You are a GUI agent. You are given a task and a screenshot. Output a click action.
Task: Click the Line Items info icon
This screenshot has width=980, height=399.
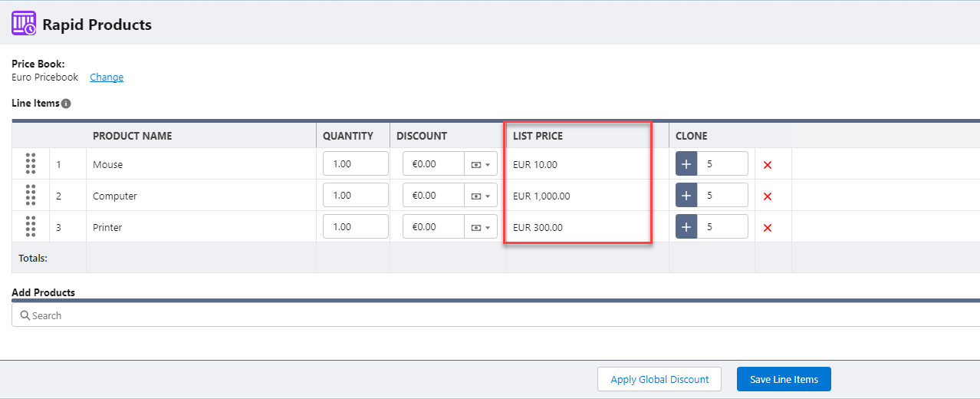click(66, 104)
